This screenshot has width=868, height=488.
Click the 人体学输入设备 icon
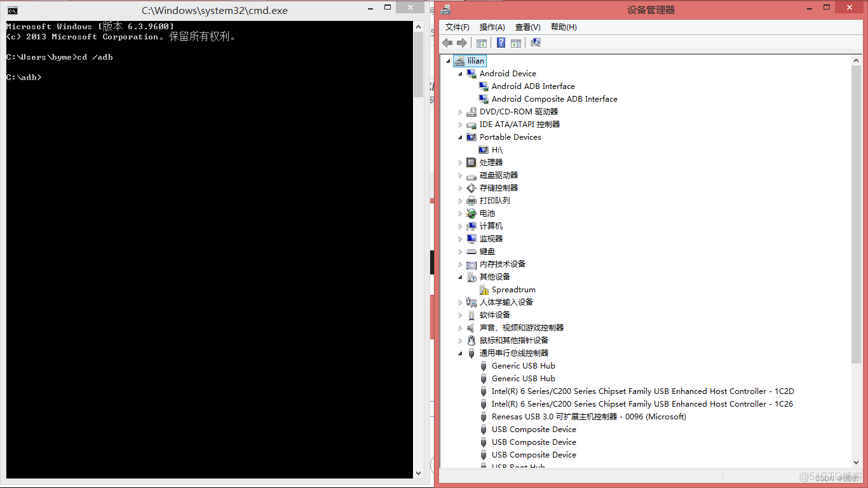pyautogui.click(x=471, y=302)
